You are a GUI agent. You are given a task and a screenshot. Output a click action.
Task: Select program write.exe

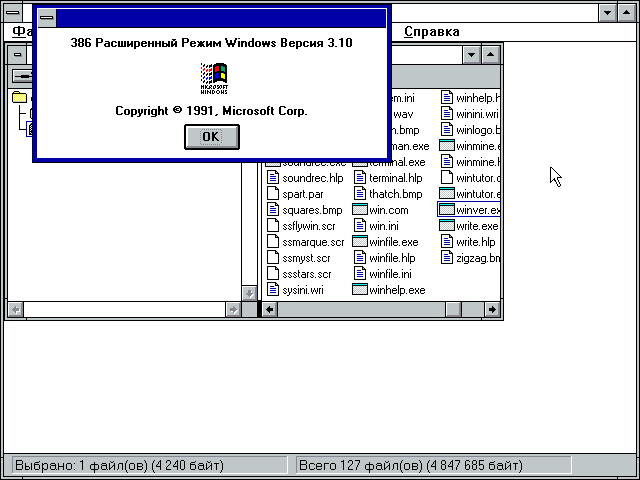tap(469, 226)
